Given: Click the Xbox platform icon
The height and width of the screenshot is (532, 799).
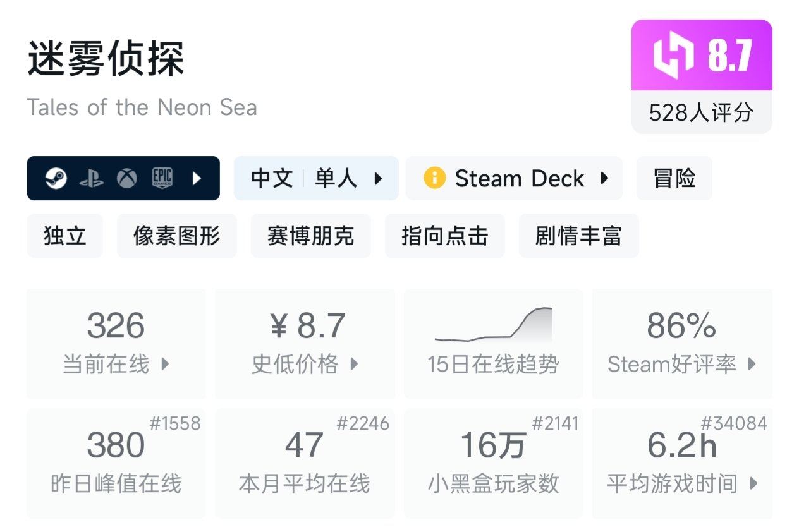Looking at the screenshot, I should pos(126,179).
